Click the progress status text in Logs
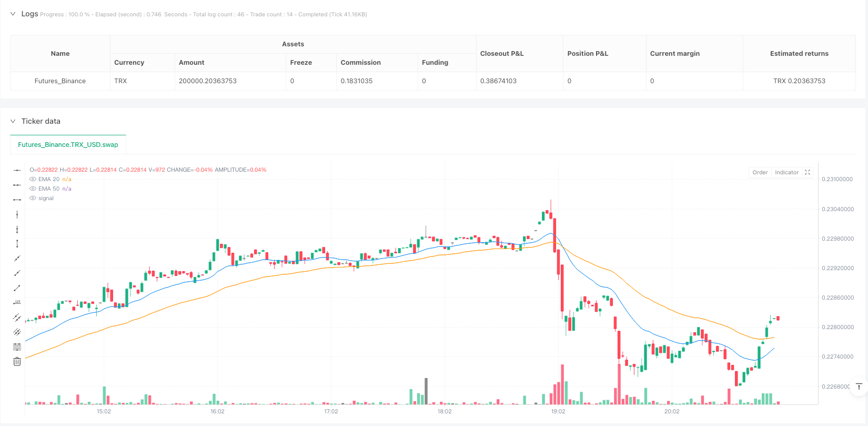 [204, 14]
